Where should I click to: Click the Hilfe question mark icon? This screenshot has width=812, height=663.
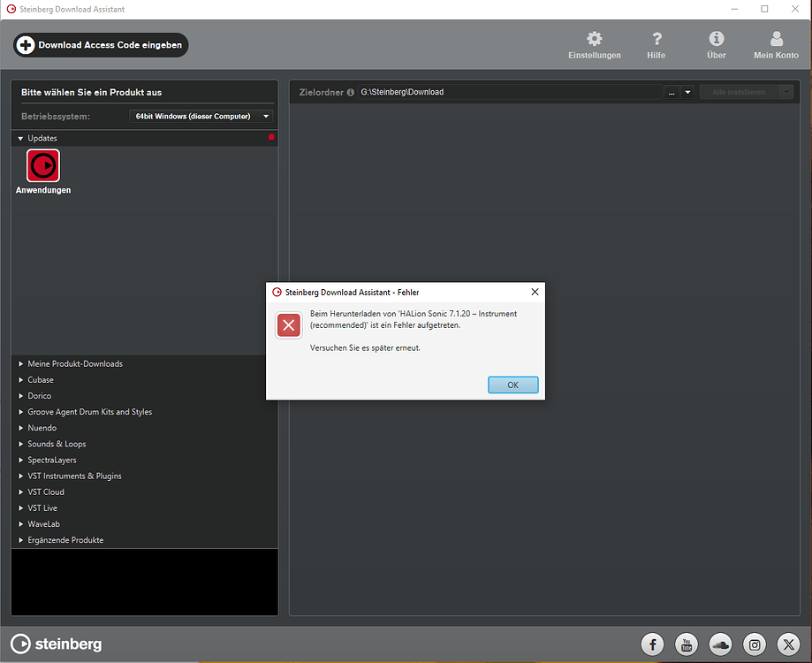[656, 40]
